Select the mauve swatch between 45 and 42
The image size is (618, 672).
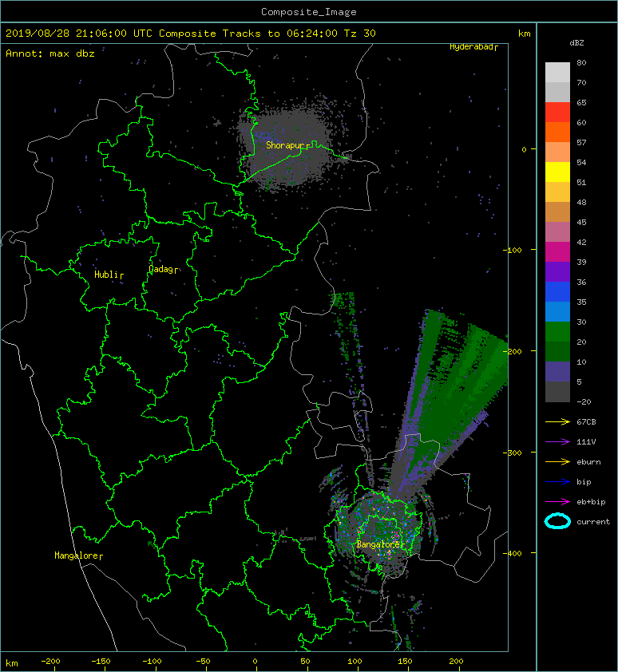pyautogui.click(x=557, y=232)
